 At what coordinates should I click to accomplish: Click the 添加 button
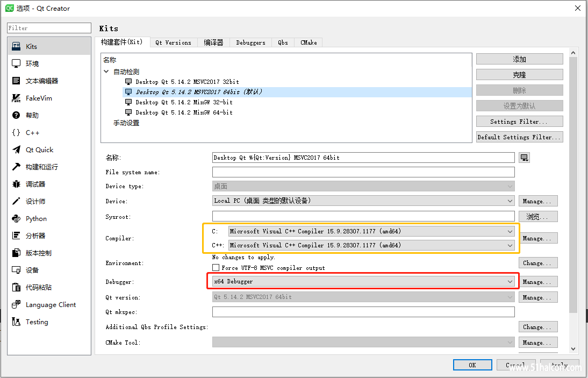coord(519,59)
